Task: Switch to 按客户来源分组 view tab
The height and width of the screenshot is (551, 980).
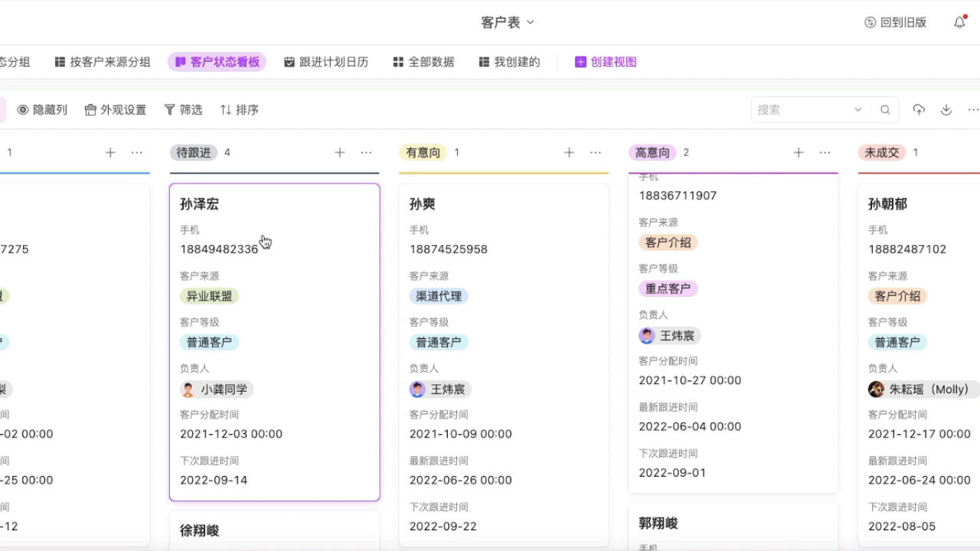Action: point(103,62)
